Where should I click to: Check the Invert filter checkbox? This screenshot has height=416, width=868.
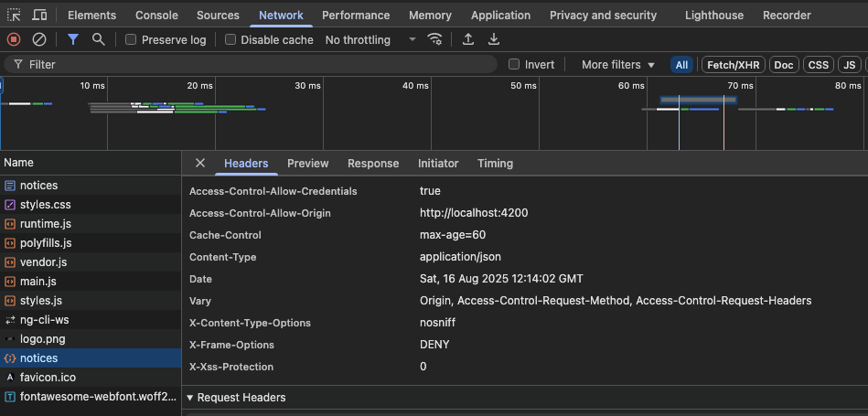point(514,65)
